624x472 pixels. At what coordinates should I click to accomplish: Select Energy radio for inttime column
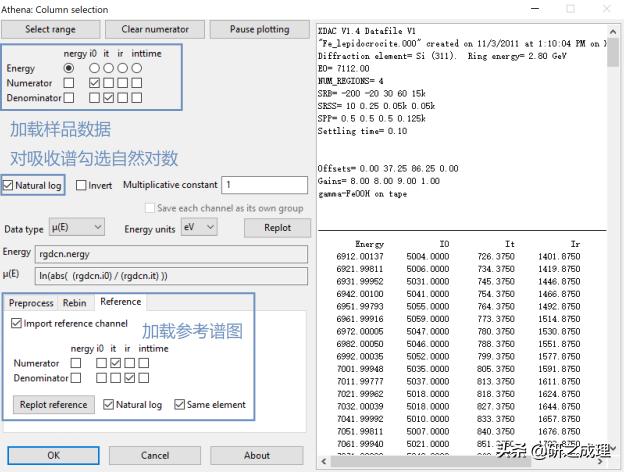[x=136, y=68]
